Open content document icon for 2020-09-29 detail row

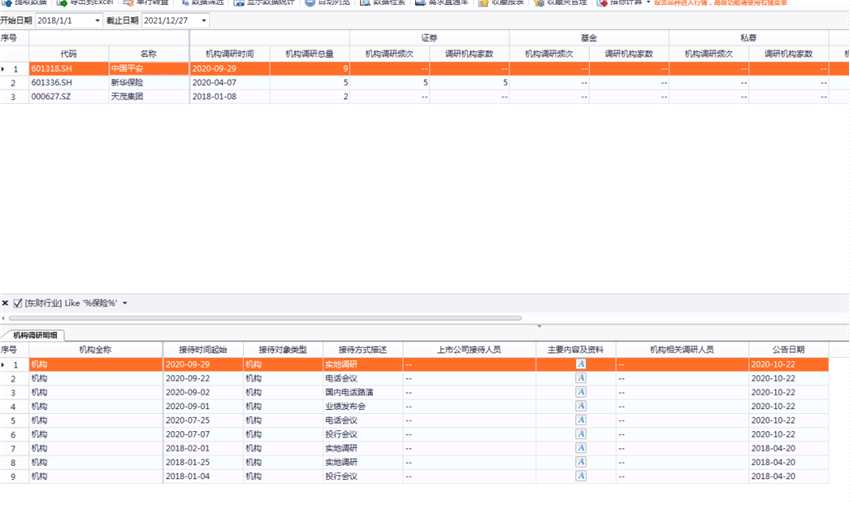point(581,364)
